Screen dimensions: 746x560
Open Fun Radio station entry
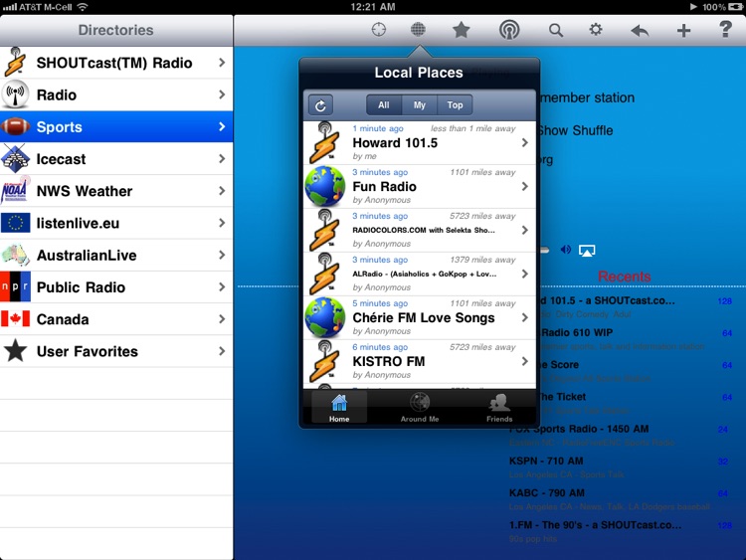[419, 187]
